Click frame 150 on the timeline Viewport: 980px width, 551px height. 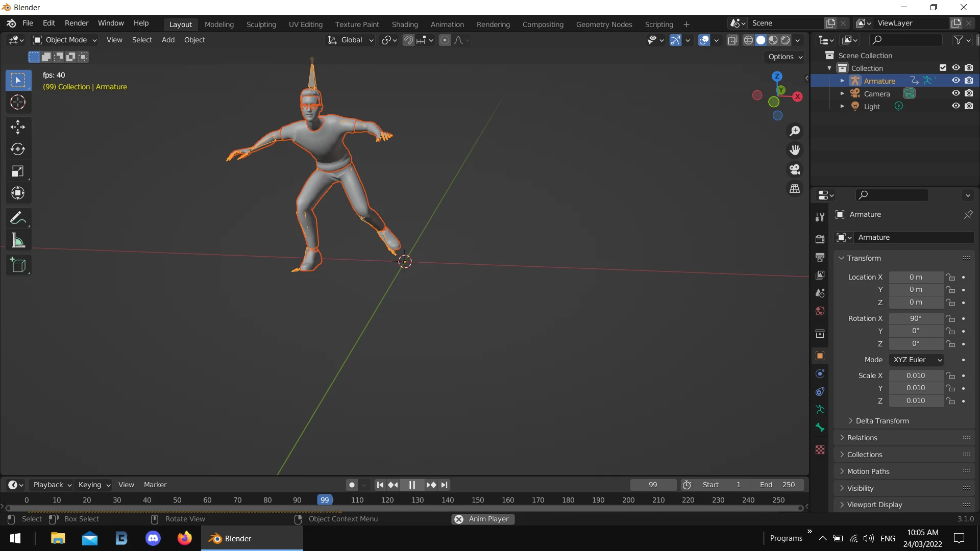(x=478, y=500)
